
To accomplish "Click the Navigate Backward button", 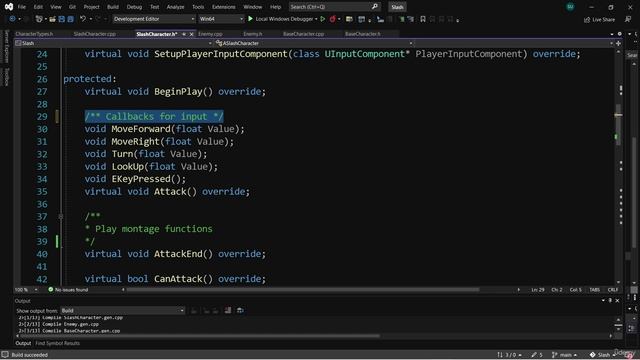I will pos(12,19).
